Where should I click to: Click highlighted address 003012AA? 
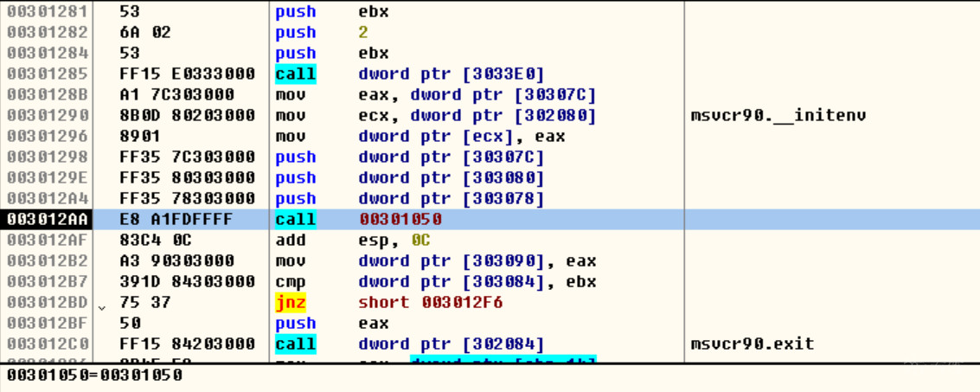tap(48, 220)
